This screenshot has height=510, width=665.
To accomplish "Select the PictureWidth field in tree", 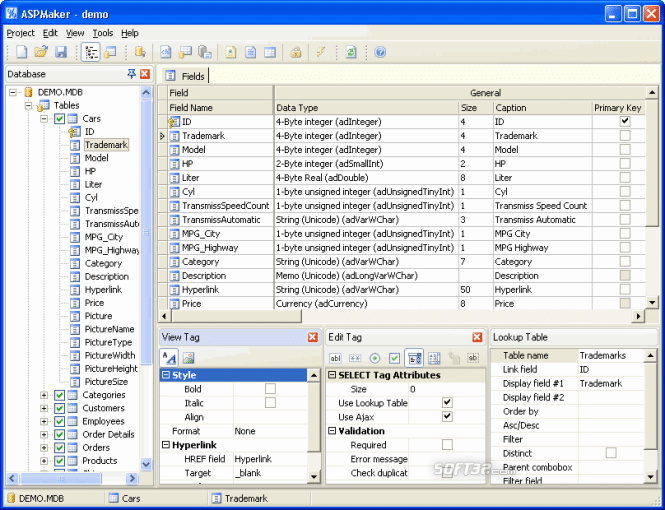I will 110,356.
